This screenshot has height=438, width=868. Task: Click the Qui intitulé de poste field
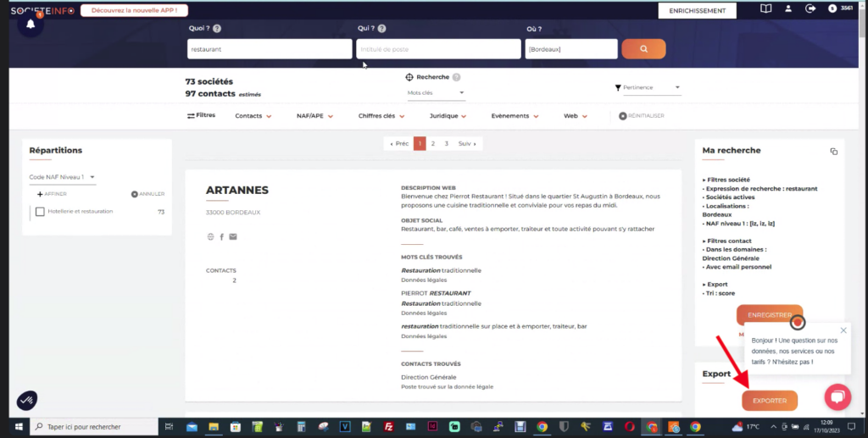point(437,49)
